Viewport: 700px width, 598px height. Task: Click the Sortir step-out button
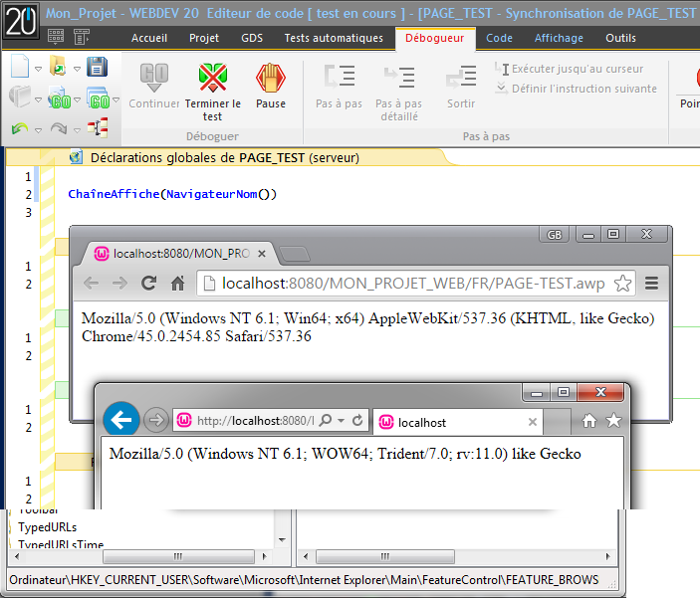(461, 86)
